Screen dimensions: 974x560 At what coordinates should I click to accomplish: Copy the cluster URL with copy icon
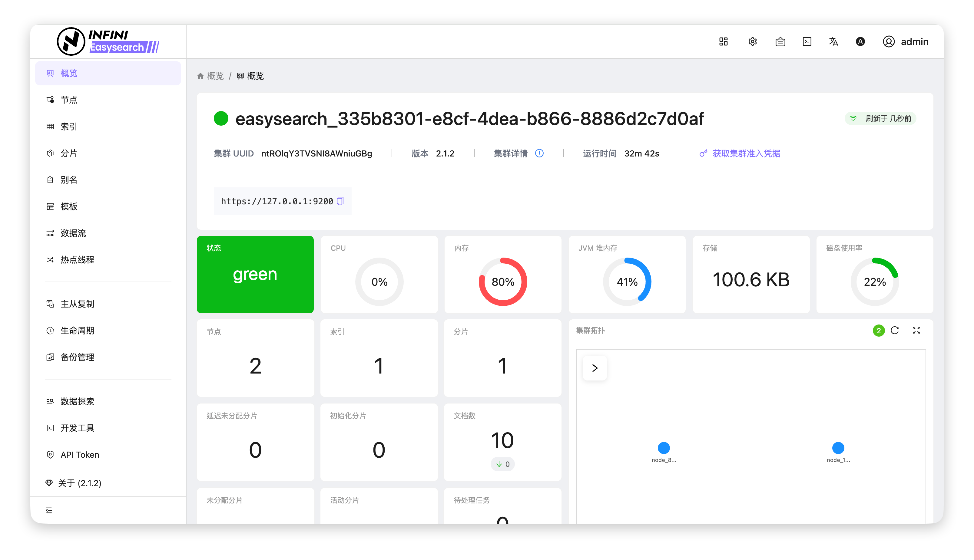[x=340, y=201]
